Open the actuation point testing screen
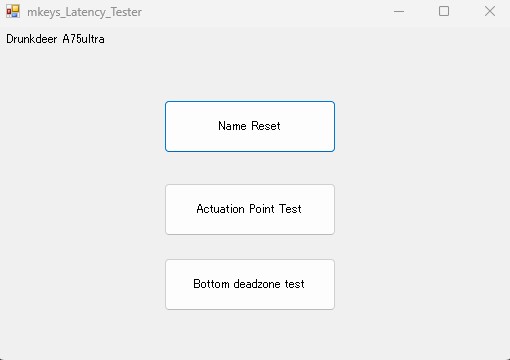This screenshot has height=360, width=510. (250, 209)
